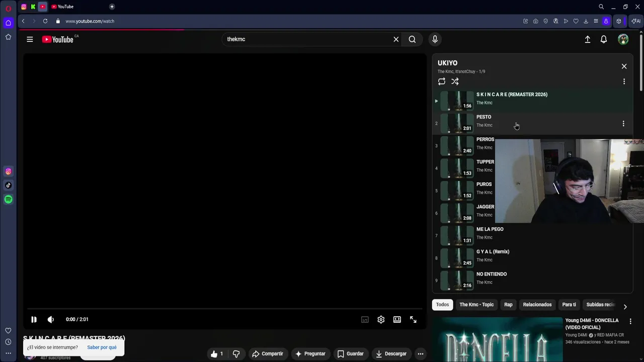Click Compartir share button

click(x=268, y=354)
